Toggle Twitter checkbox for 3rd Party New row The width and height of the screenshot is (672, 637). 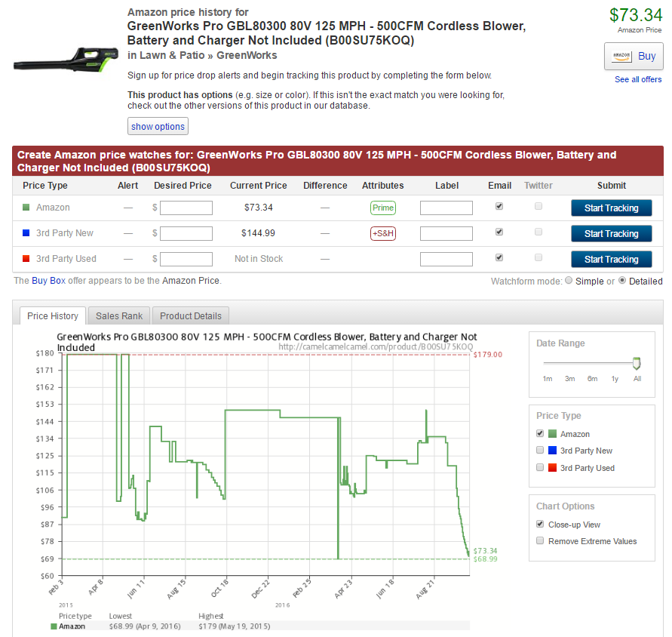pyautogui.click(x=539, y=232)
